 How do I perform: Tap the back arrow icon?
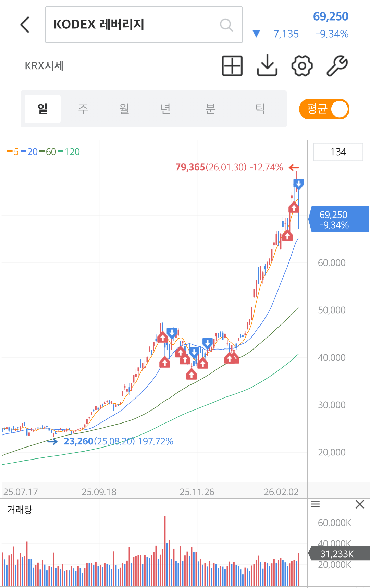click(25, 25)
